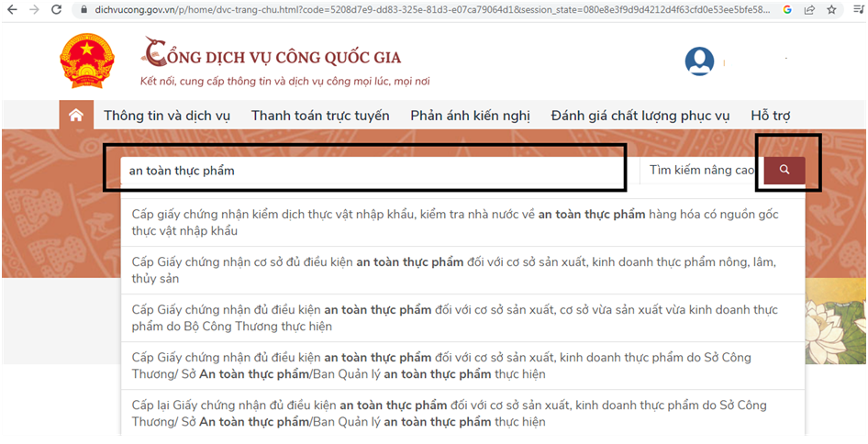Screen dimensions: 868x444
Task: Go to home via the house icon
Action: coord(76,116)
